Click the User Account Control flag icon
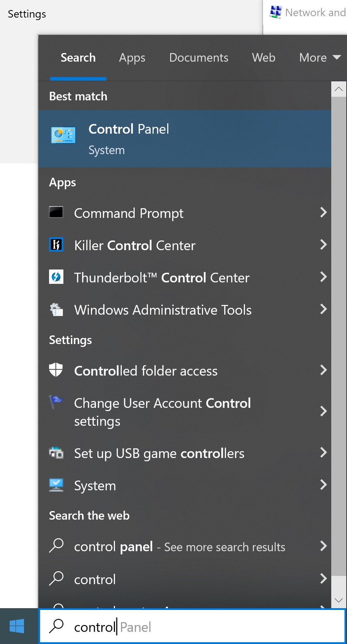 point(56,402)
